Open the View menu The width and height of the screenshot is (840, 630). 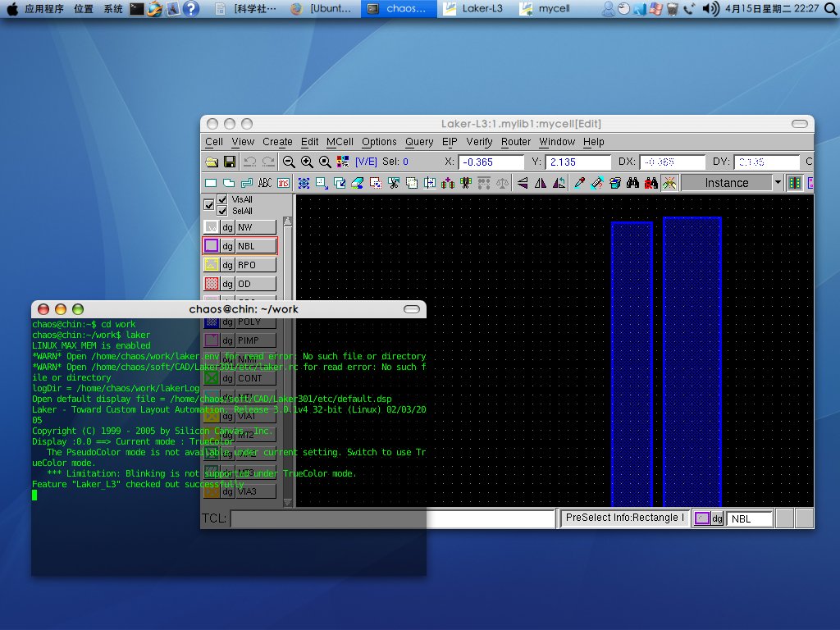click(243, 142)
